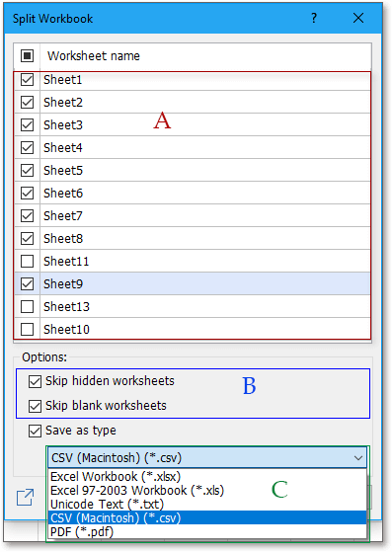The image size is (392, 552).
Task: Uncheck Skip hidden worksheets option
Action: 35,381
